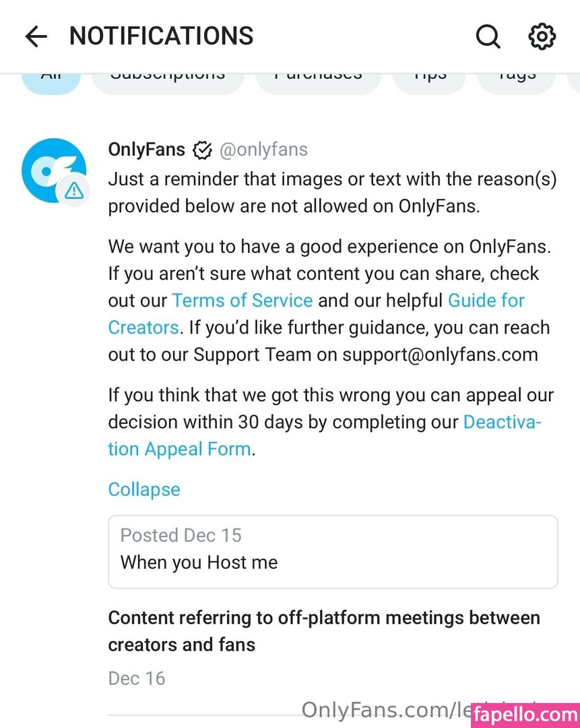The image size is (580, 728).
Task: Open the Terms of Service link
Action: (x=243, y=301)
